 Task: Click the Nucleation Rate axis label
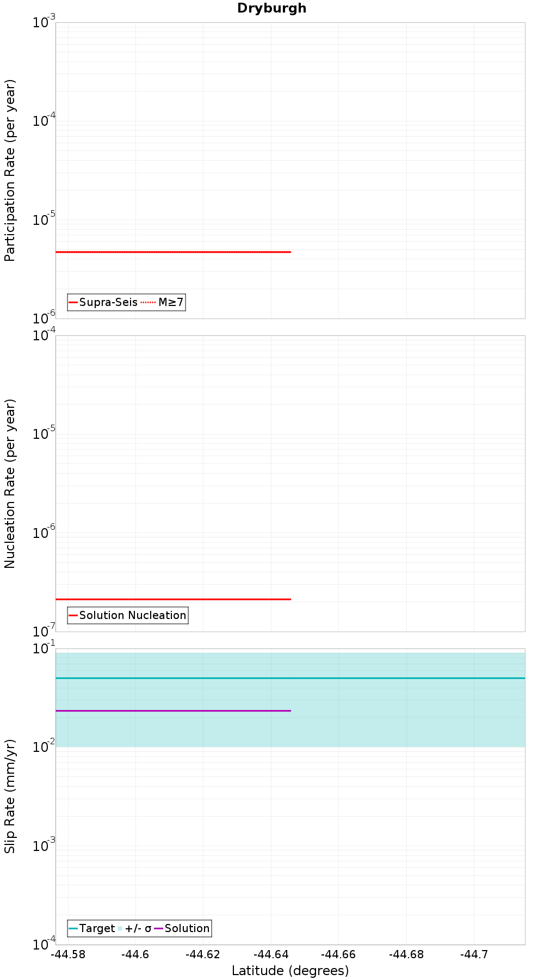10,484
